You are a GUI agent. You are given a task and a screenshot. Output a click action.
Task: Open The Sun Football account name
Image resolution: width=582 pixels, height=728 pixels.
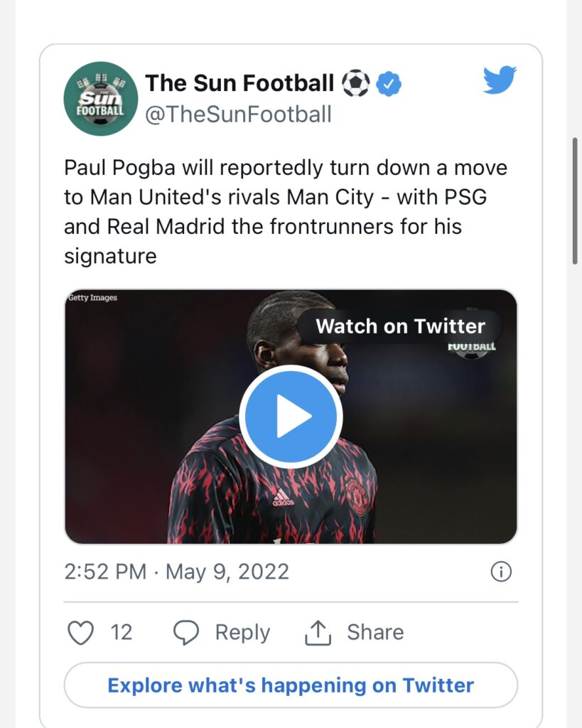click(239, 83)
